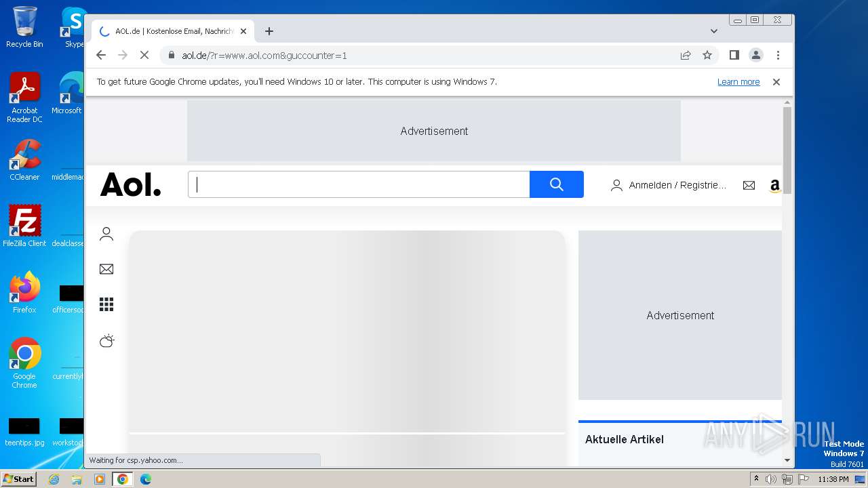Image resolution: width=868 pixels, height=488 pixels.
Task: Open the mail icon in AOL header
Action: [x=749, y=185]
